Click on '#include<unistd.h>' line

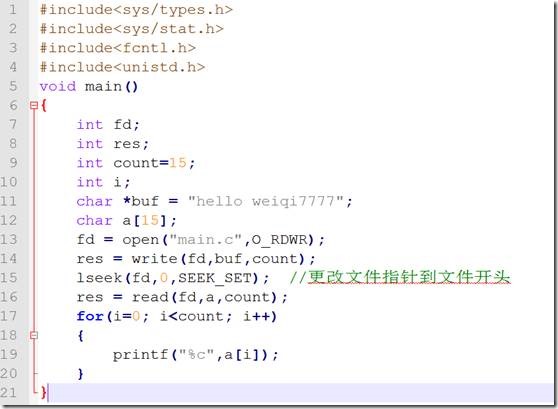pos(122,67)
